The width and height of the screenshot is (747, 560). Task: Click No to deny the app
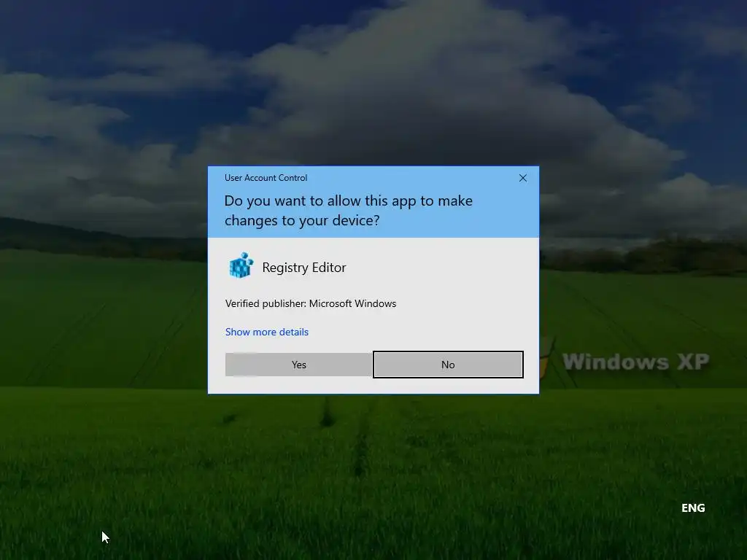click(448, 365)
